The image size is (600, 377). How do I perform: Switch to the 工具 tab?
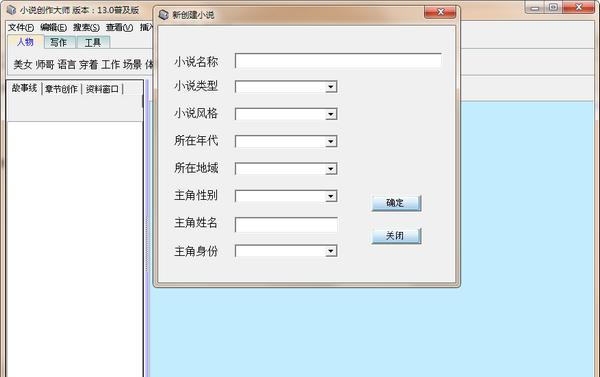93,42
